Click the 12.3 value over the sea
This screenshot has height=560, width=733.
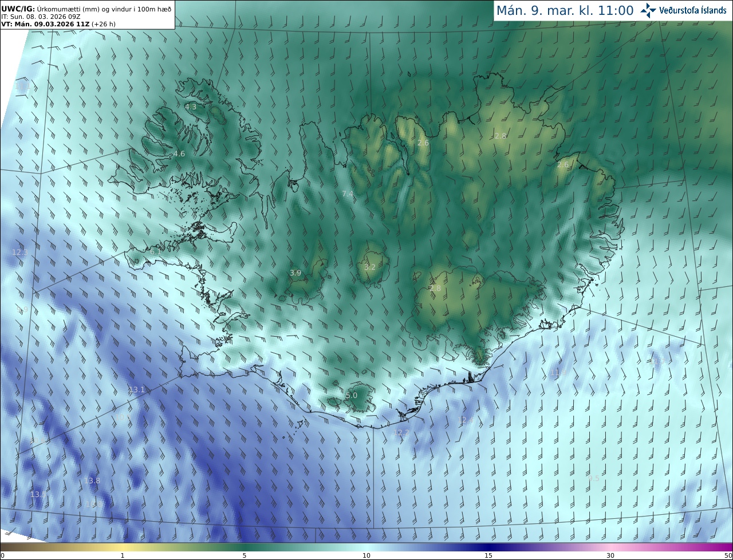coord(20,252)
